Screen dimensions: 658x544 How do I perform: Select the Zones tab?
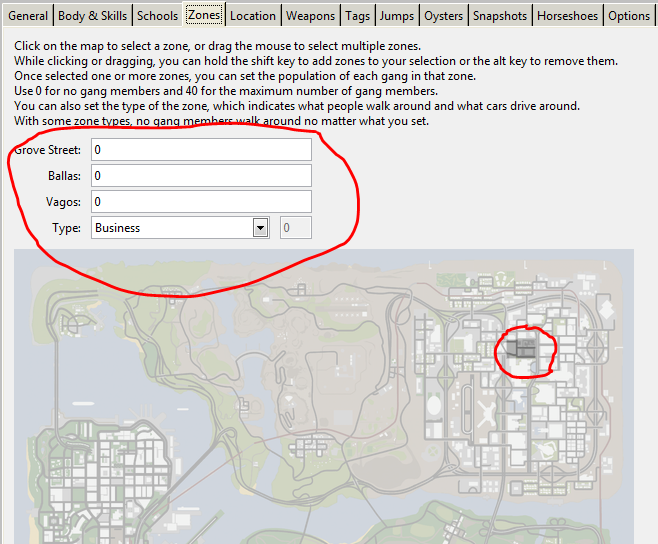point(204,15)
